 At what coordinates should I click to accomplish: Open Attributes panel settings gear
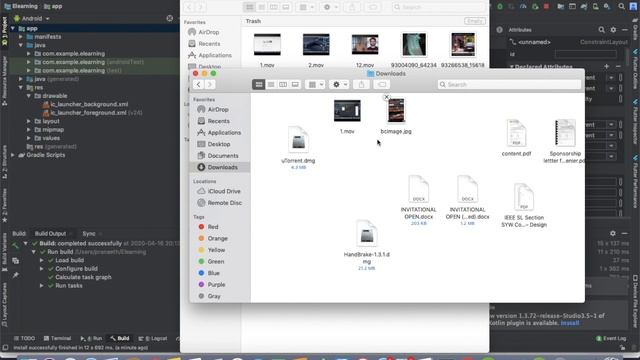(x=613, y=30)
